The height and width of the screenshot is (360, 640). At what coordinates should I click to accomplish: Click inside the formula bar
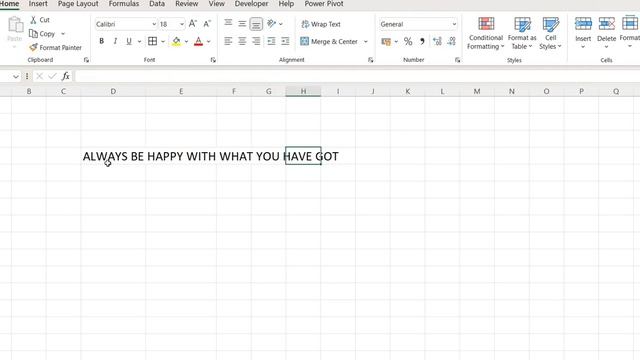(x=357, y=76)
